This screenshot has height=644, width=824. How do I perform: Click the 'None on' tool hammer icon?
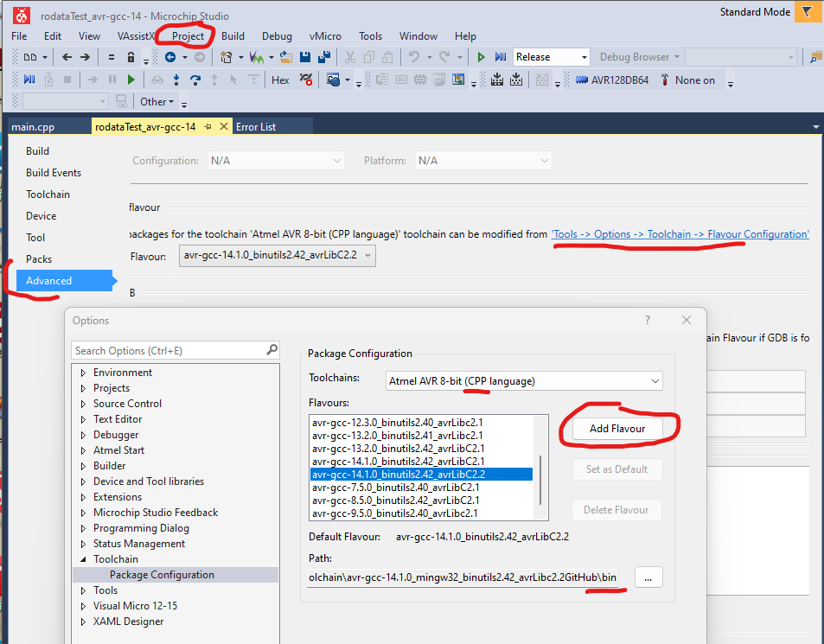(665, 80)
